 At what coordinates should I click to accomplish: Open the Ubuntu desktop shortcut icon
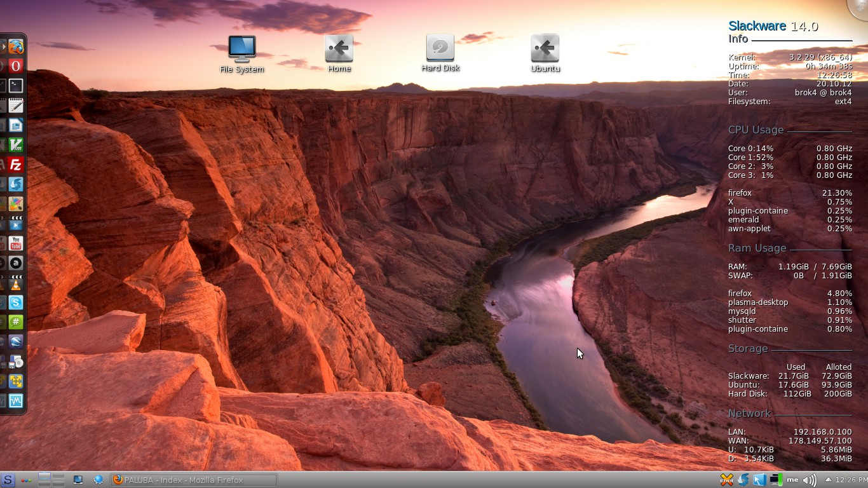[545, 54]
